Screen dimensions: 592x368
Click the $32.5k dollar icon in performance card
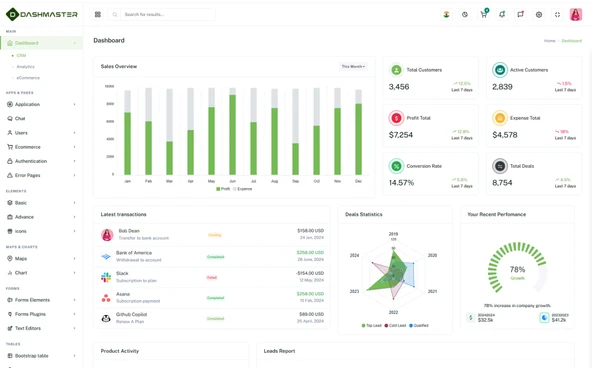(470, 317)
